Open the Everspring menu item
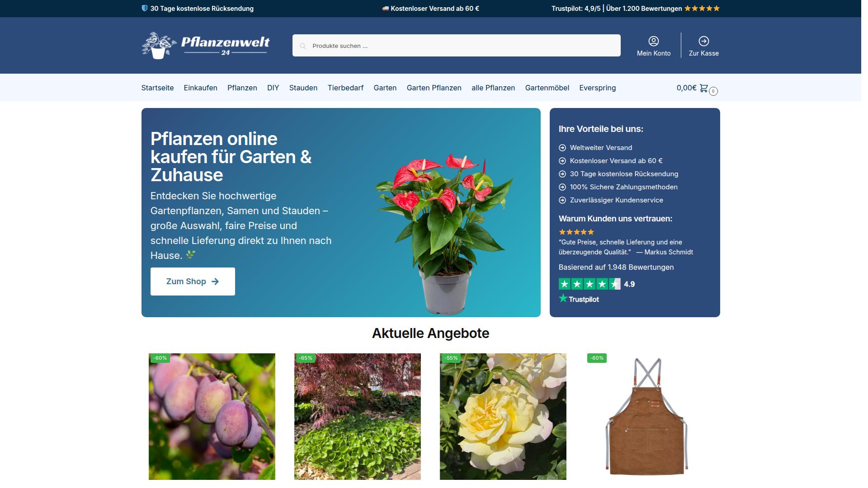The height and width of the screenshot is (488, 868). pos(598,88)
